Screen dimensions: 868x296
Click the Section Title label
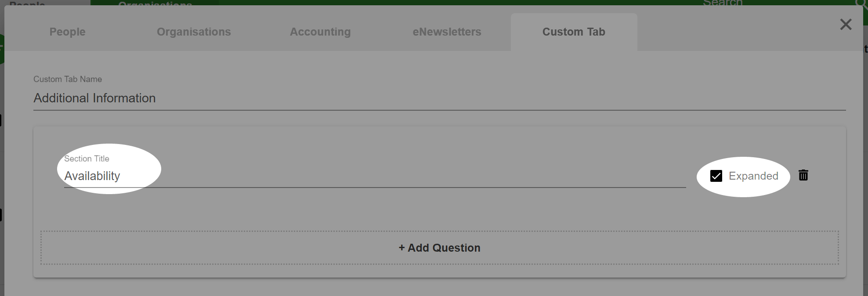[x=87, y=159]
